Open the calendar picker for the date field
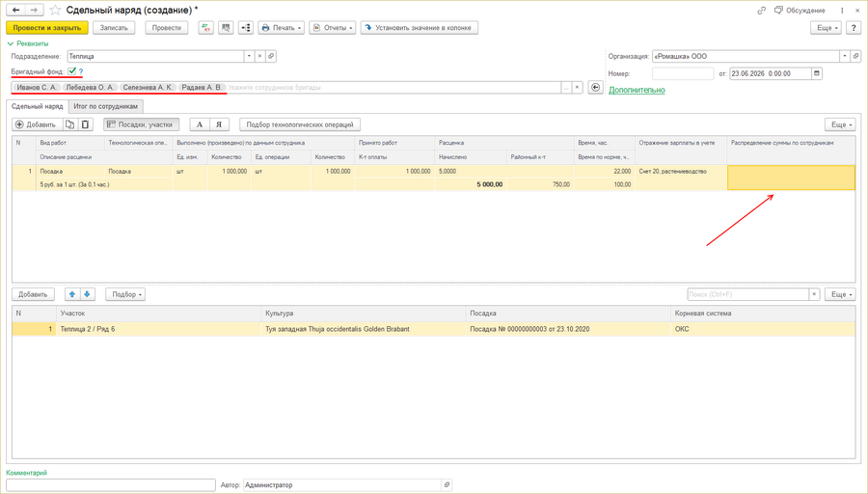868x494 pixels. 817,73
